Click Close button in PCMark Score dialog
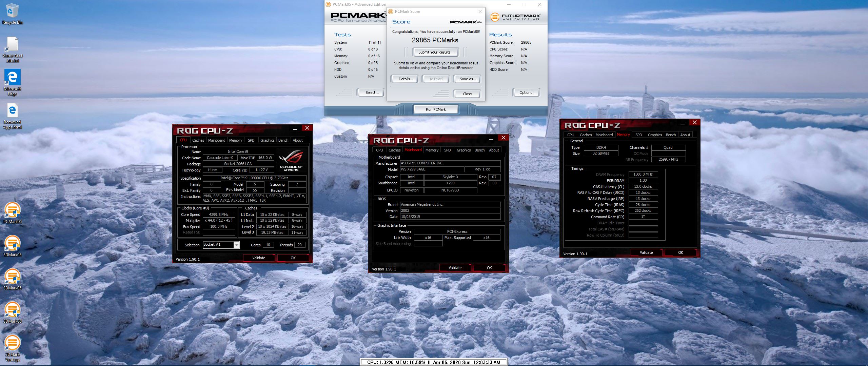 467,94
